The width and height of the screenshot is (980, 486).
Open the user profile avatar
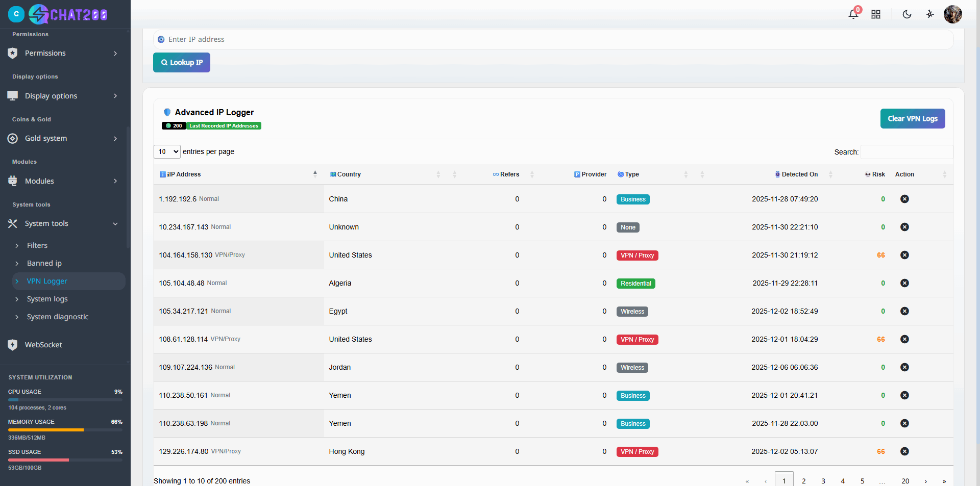pos(953,14)
